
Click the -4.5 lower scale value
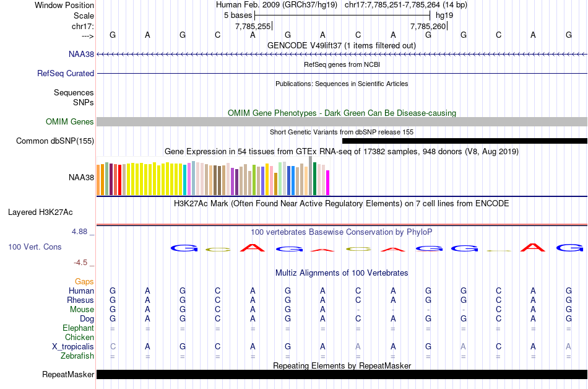pyautogui.click(x=80, y=263)
